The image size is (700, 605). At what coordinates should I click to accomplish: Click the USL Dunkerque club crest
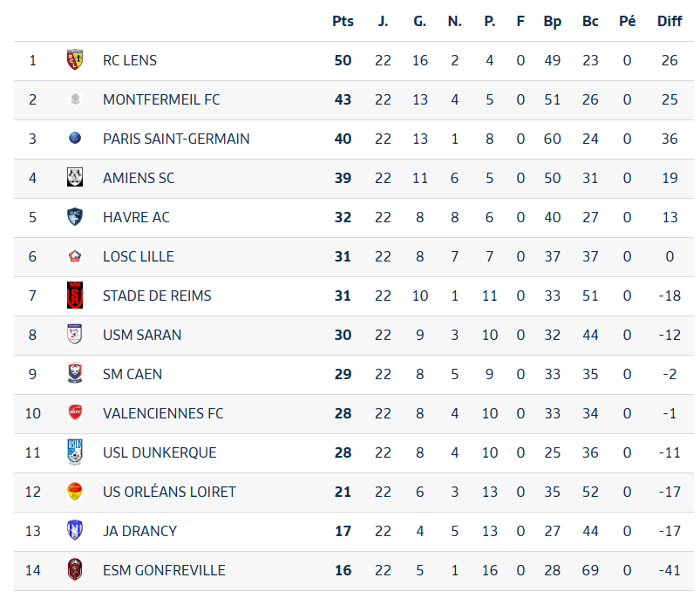pos(75,452)
